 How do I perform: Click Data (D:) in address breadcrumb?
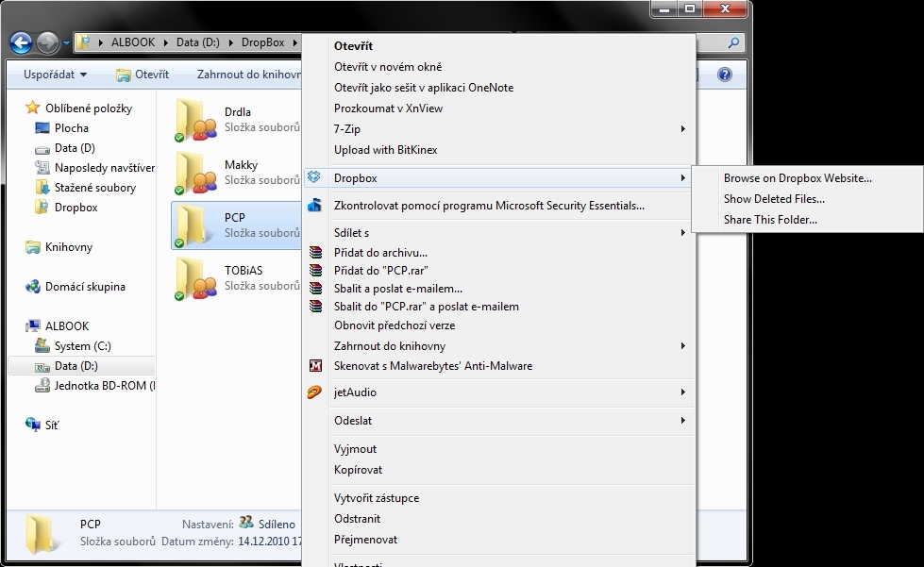[x=198, y=42]
